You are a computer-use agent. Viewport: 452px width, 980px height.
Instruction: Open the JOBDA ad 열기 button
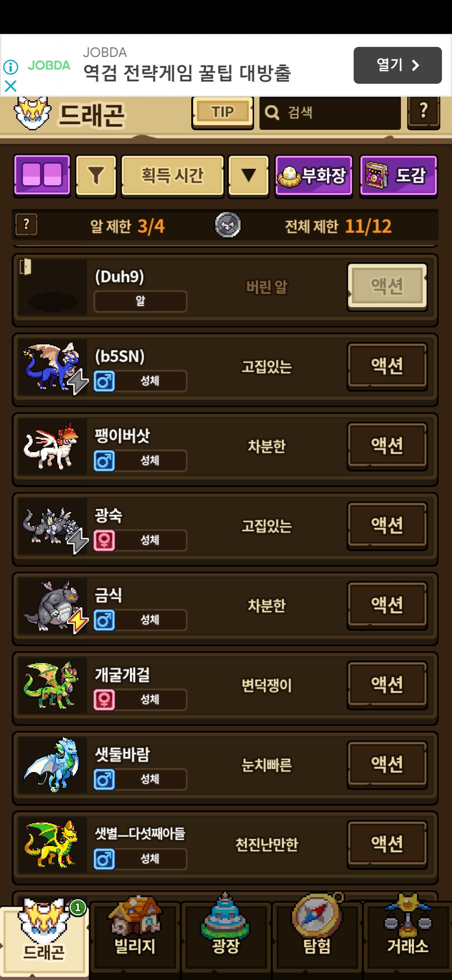point(398,65)
